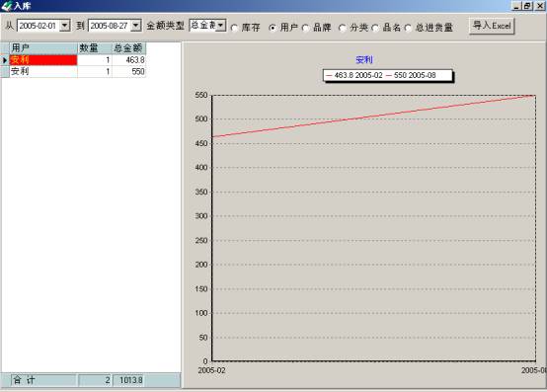Click the minimize button in title bar

coord(517,6)
